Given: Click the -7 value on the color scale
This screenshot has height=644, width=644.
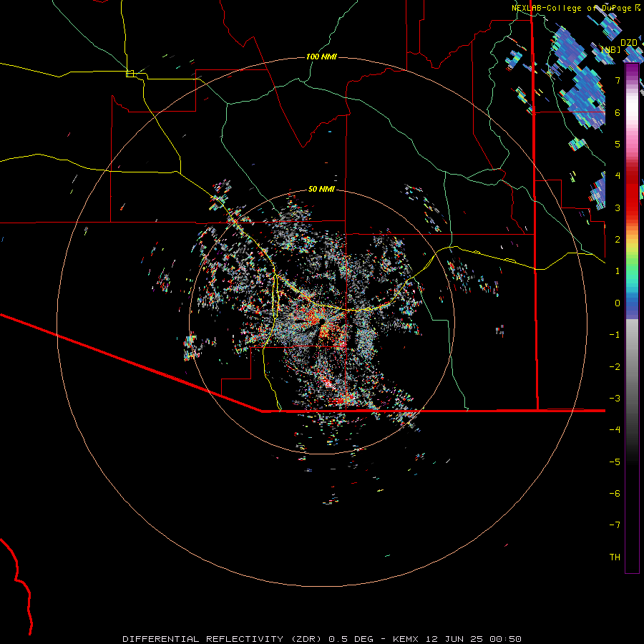Looking at the screenshot, I should (615, 525).
